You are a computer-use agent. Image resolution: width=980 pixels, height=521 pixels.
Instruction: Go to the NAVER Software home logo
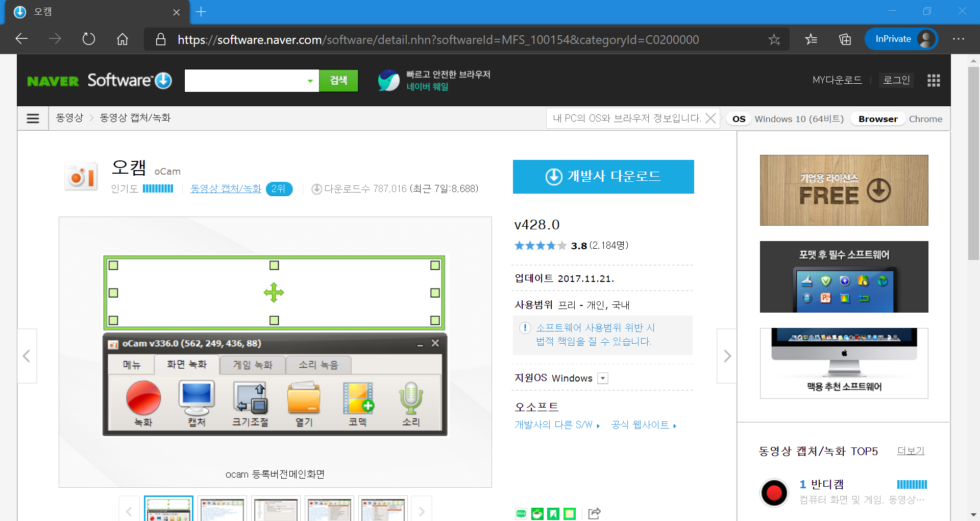(x=99, y=80)
